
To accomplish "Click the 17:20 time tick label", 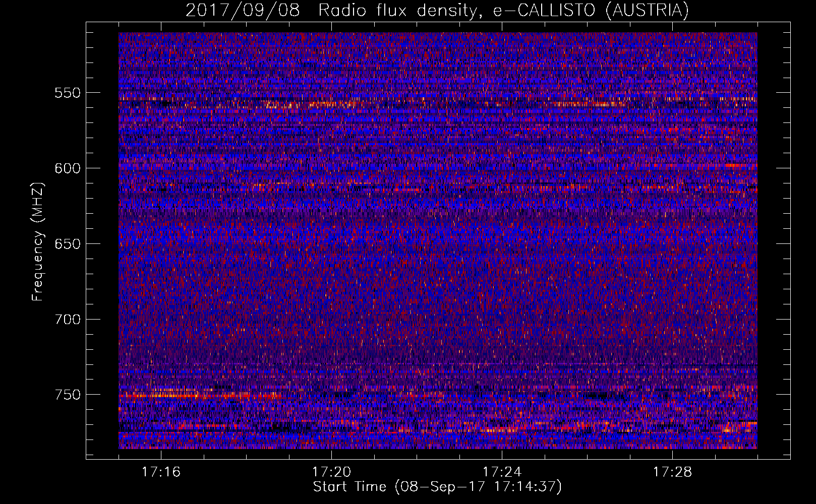I will [331, 472].
